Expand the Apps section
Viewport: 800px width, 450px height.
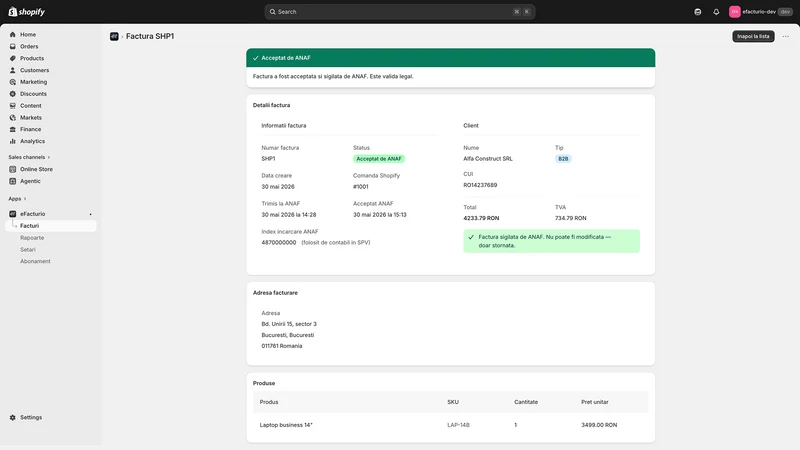pos(17,199)
